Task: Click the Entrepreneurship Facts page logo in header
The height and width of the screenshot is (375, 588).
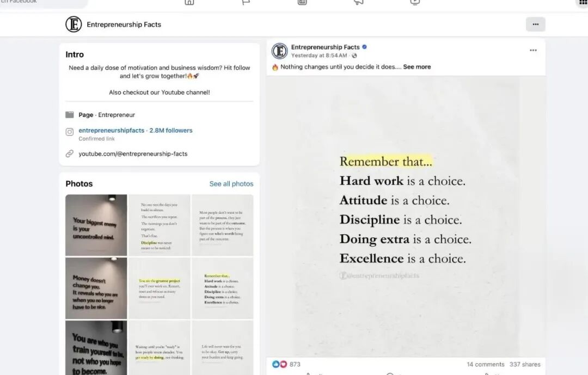Action: (73, 24)
